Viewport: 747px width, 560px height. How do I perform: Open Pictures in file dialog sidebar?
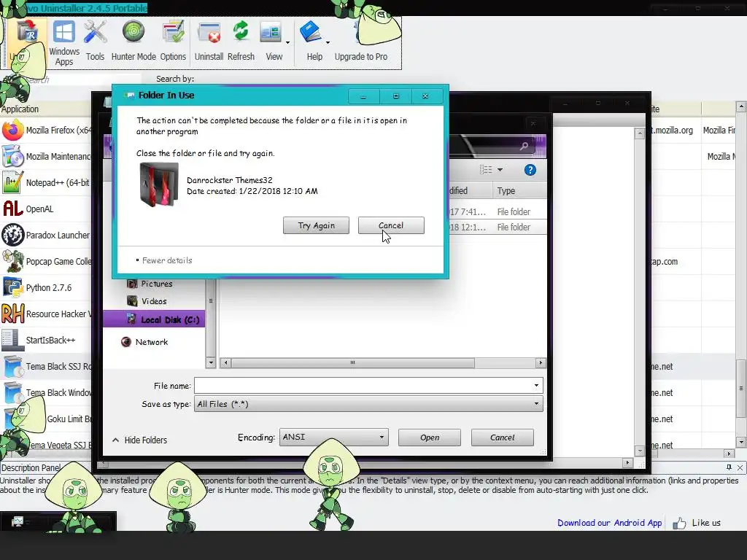point(150,284)
